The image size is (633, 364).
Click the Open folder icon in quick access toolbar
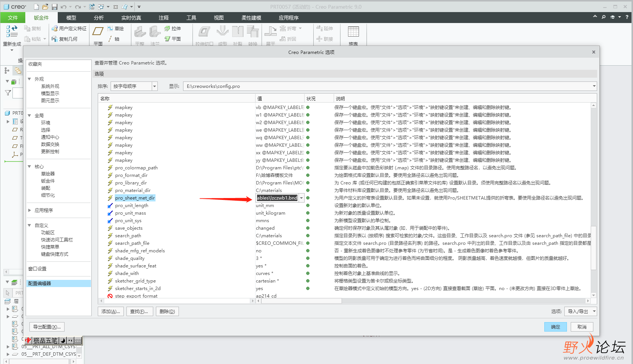point(45,7)
